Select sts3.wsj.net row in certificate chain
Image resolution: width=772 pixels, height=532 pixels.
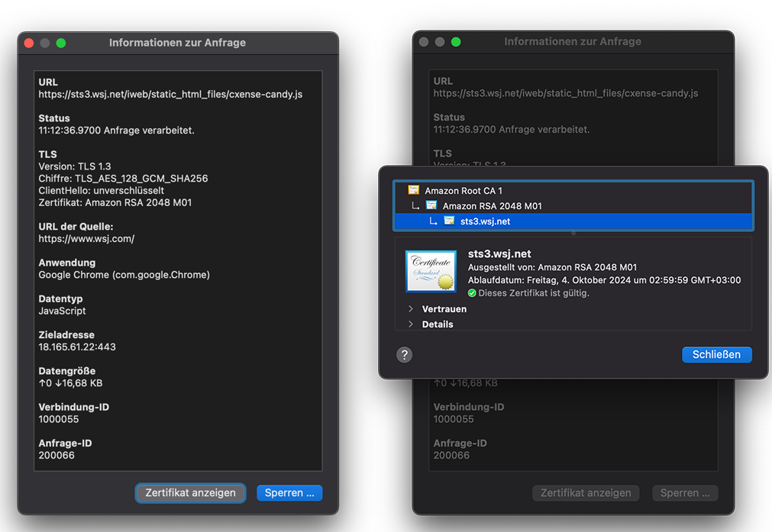pyautogui.click(x=573, y=221)
